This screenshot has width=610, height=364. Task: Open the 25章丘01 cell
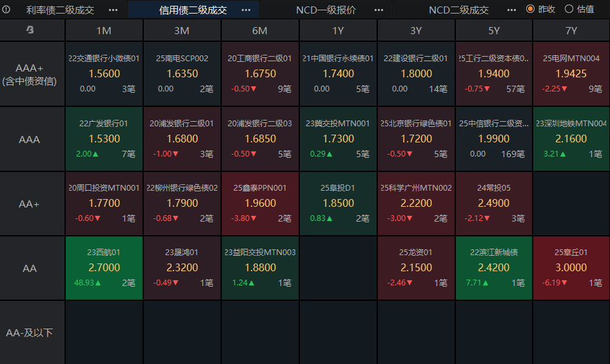(x=571, y=268)
